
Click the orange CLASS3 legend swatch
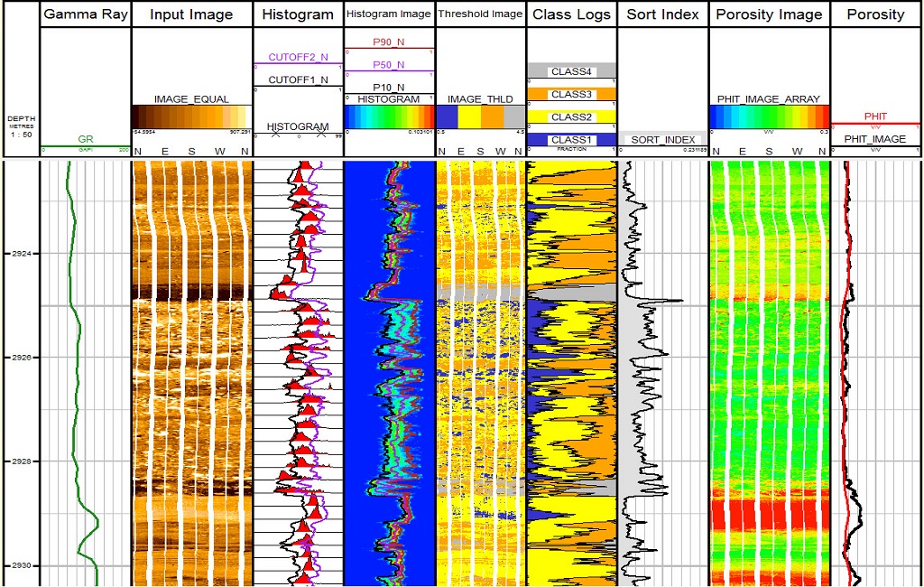coord(571,94)
